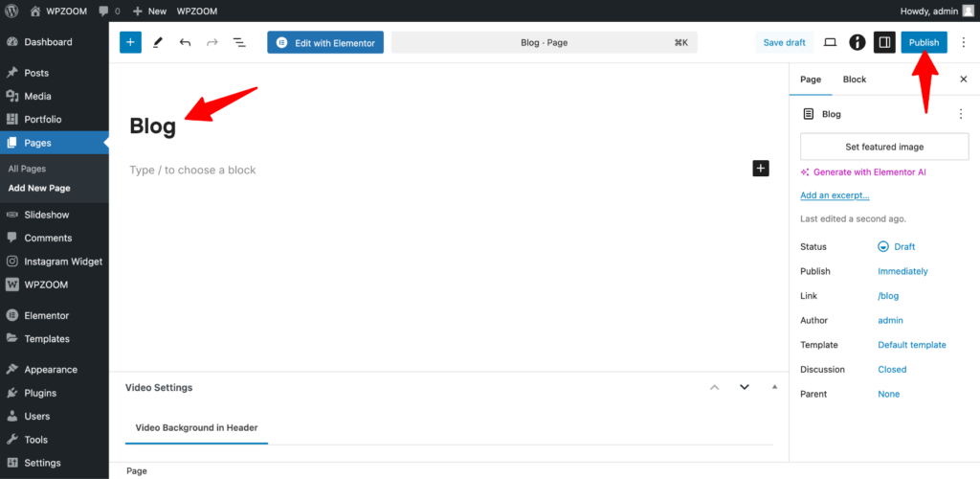Open the three-dot Options menu
The image size is (980, 479).
click(x=963, y=42)
